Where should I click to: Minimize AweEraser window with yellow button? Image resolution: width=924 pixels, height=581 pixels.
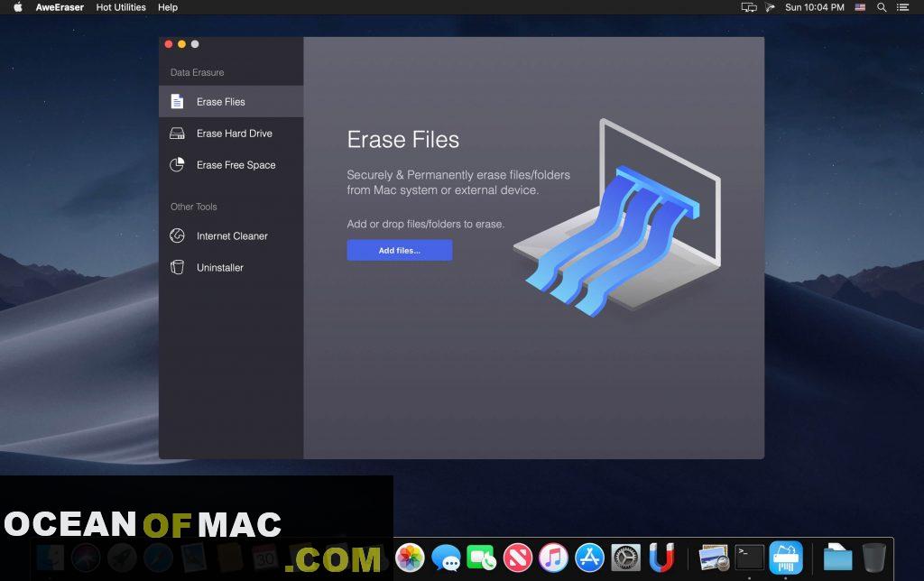[x=181, y=44]
